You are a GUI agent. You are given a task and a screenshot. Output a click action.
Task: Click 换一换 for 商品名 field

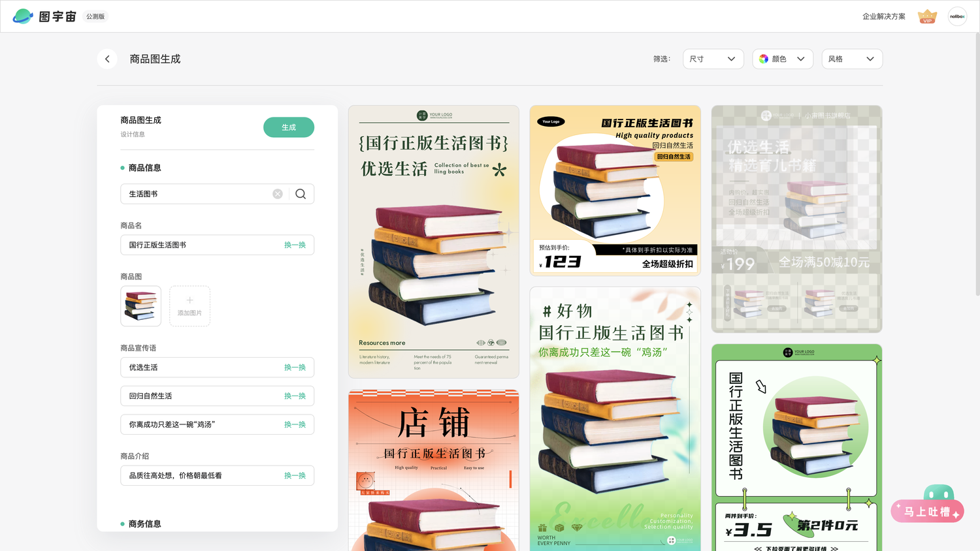point(295,245)
